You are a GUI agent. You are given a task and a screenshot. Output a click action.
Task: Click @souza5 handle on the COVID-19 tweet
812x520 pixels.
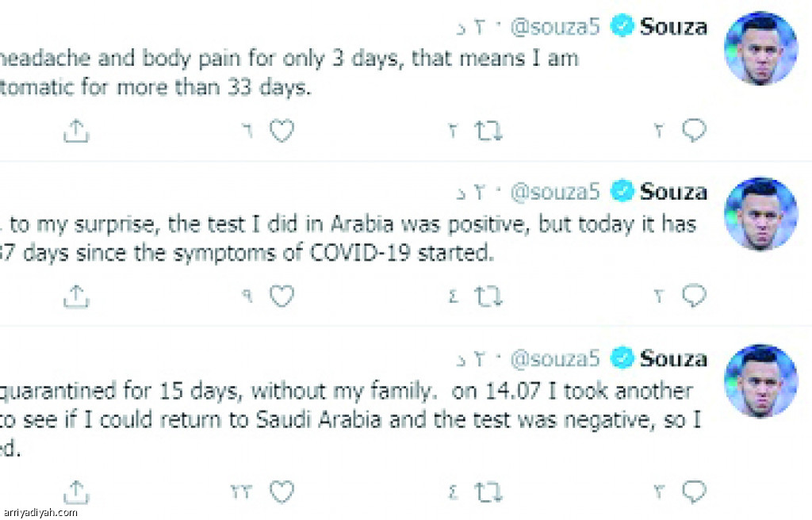click(555, 192)
